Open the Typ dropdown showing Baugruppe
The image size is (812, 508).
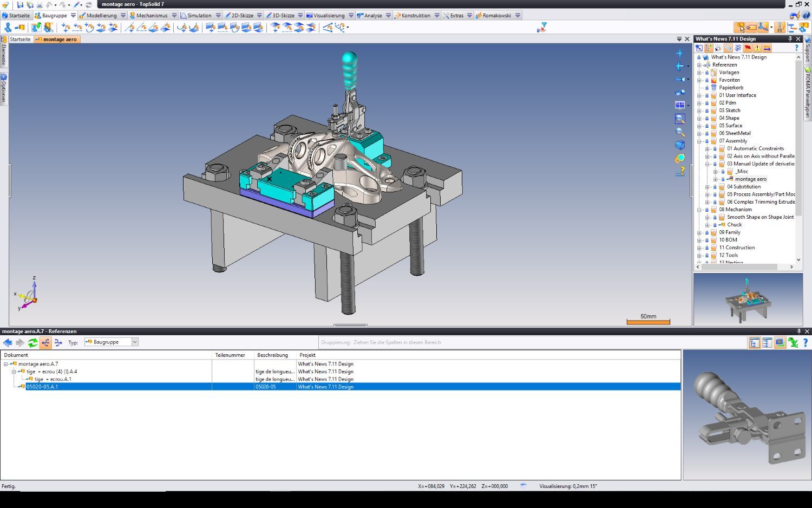tap(134, 342)
